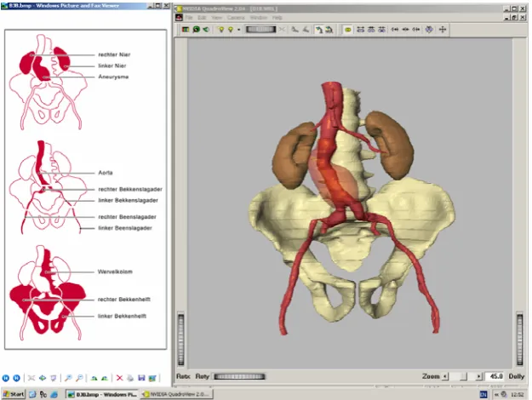Click first gray seat-shaped toolbar icon
The height and width of the screenshot is (400, 532).
tap(295, 30)
